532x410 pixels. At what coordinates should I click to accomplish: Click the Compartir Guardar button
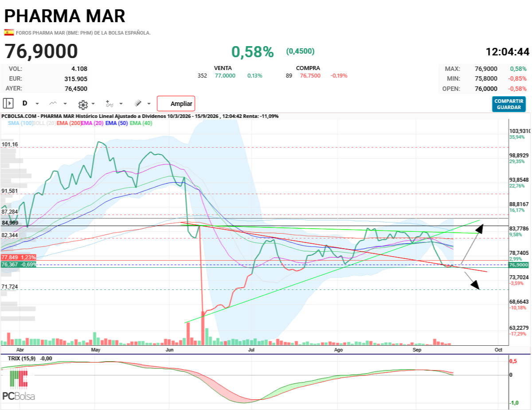[x=509, y=104]
